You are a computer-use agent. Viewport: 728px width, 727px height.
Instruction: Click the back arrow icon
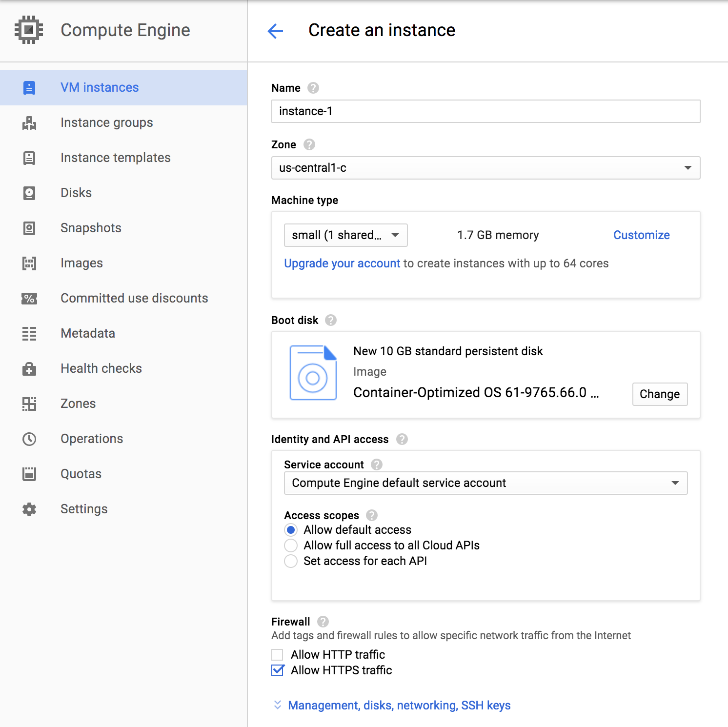(x=276, y=31)
